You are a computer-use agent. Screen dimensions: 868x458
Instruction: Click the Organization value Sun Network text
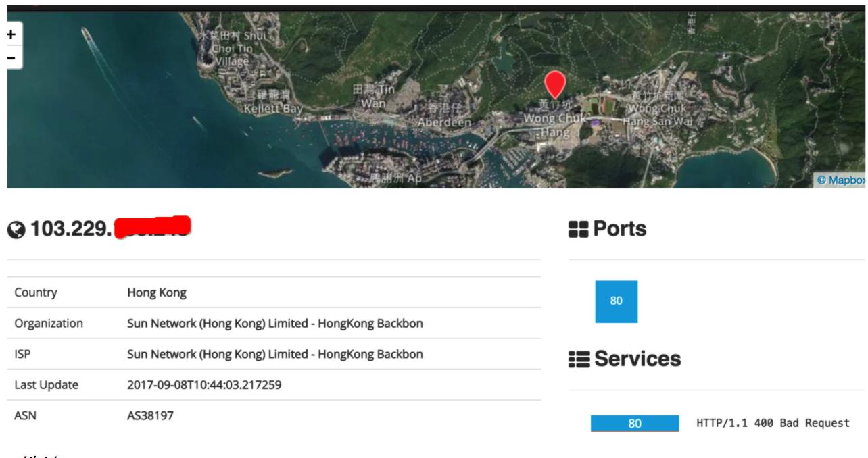pos(274,323)
